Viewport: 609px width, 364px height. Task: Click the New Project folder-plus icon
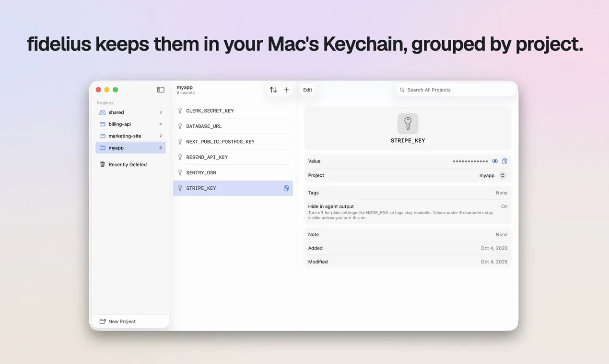point(103,321)
